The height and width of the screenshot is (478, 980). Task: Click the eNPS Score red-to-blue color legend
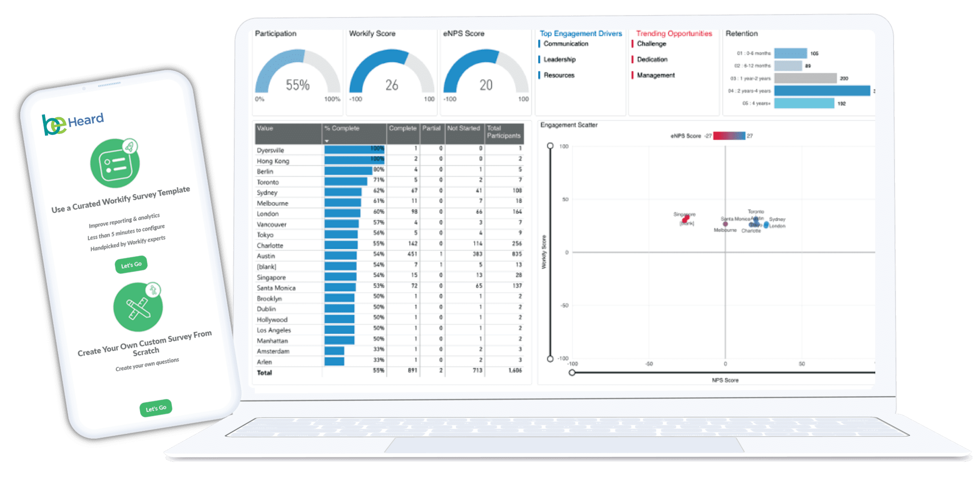click(x=729, y=136)
